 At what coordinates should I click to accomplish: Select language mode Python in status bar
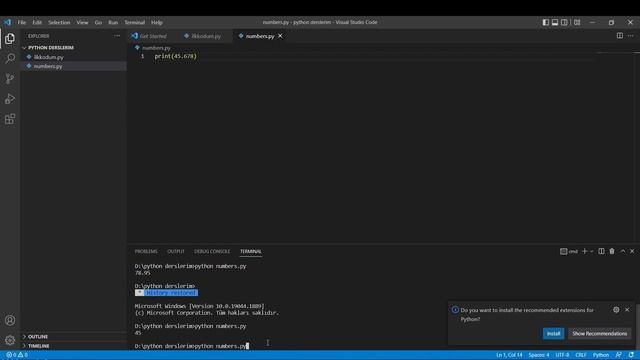601,355
